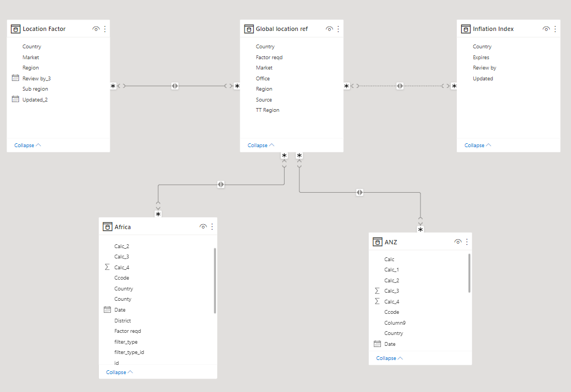Image resolution: width=571 pixels, height=392 pixels.
Task: Click the sigma icon beside Africa Calc_4
Action: (x=107, y=267)
